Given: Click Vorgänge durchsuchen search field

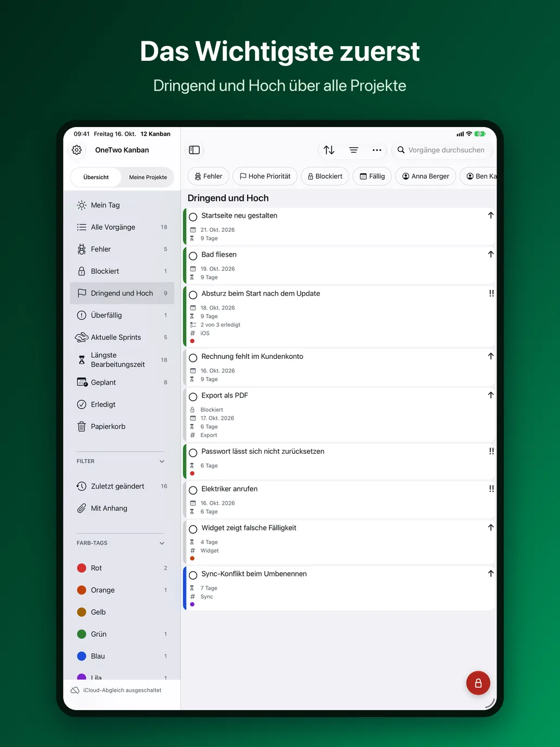Looking at the screenshot, I should click(442, 150).
